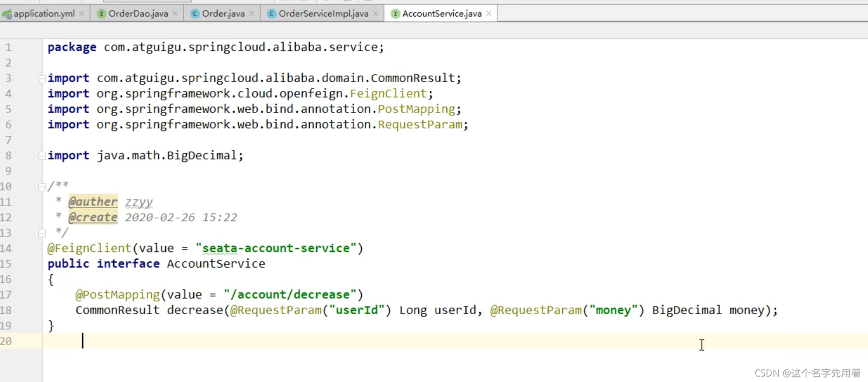Click the OrderServiceImpl.java class icon
This screenshot has height=382, width=868.
[272, 13]
